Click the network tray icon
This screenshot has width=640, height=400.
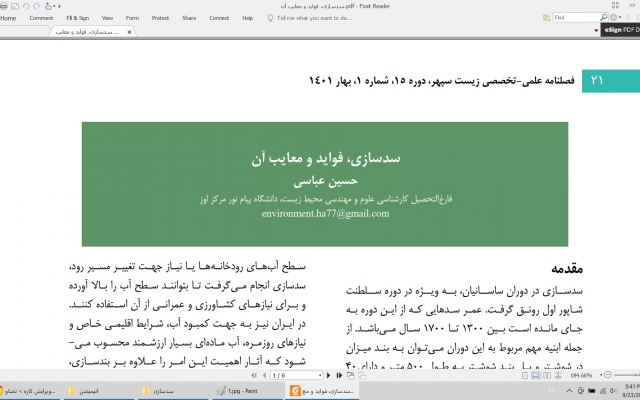point(603,391)
